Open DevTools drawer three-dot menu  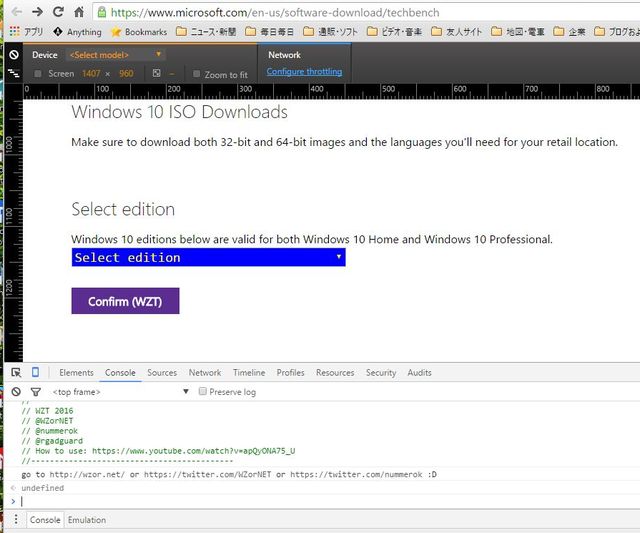pos(16,520)
